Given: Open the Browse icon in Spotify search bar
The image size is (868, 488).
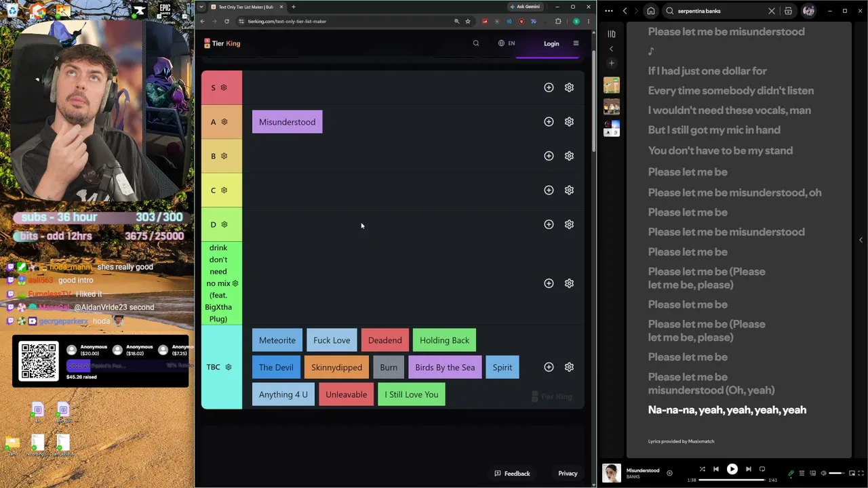Looking at the screenshot, I should pos(788,11).
